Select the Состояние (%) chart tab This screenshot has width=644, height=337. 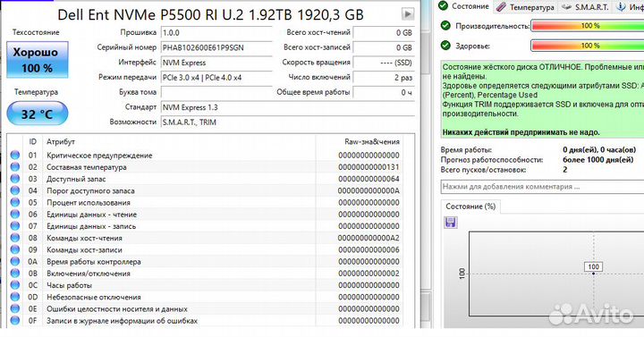click(x=470, y=206)
